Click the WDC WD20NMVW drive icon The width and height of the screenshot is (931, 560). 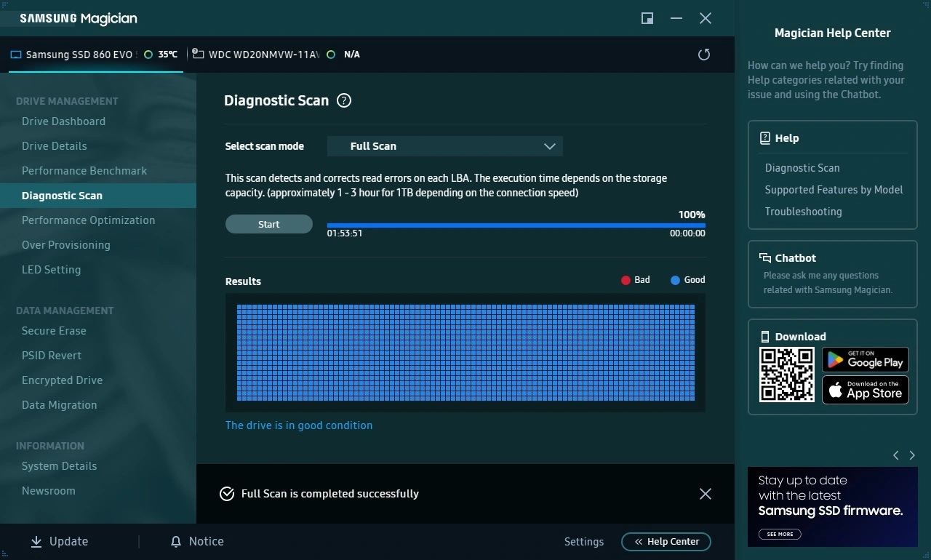click(x=199, y=54)
